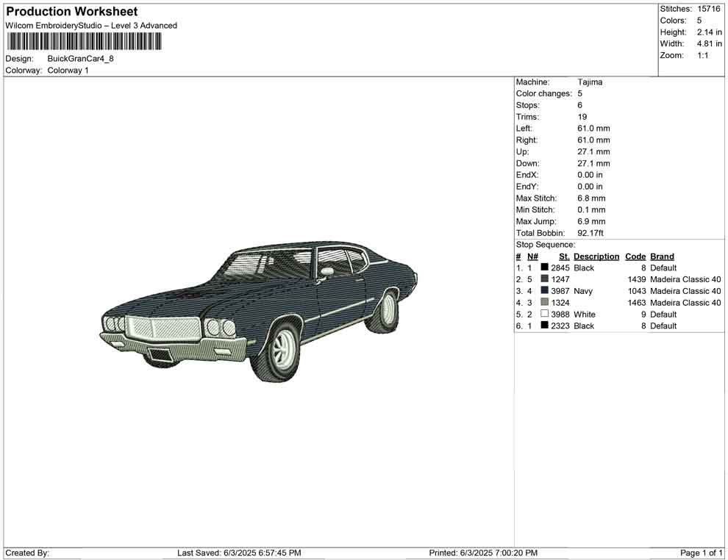Click the design name BuickGranCar4_8
Image resolution: width=728 pixels, height=560 pixels.
point(80,59)
